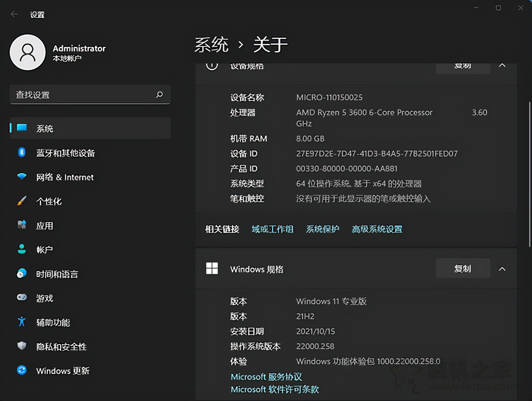Click the personalization paintbrush icon
Screen dimensions: 532x401
coord(22,201)
